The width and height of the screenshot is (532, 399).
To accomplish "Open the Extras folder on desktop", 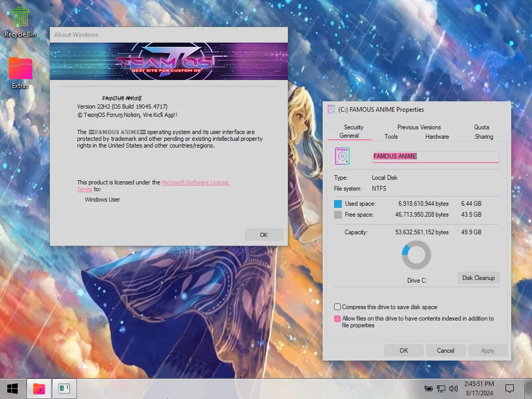I will pos(20,73).
